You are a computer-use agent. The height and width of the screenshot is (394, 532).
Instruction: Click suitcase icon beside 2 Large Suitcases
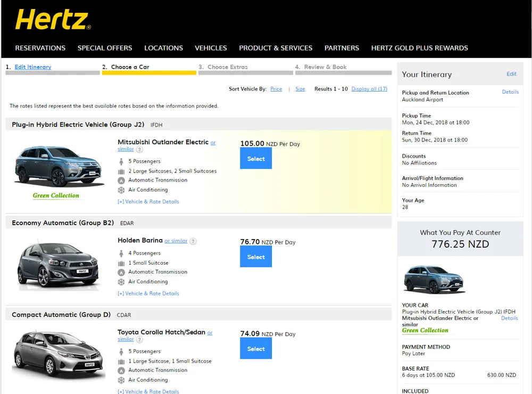click(121, 171)
